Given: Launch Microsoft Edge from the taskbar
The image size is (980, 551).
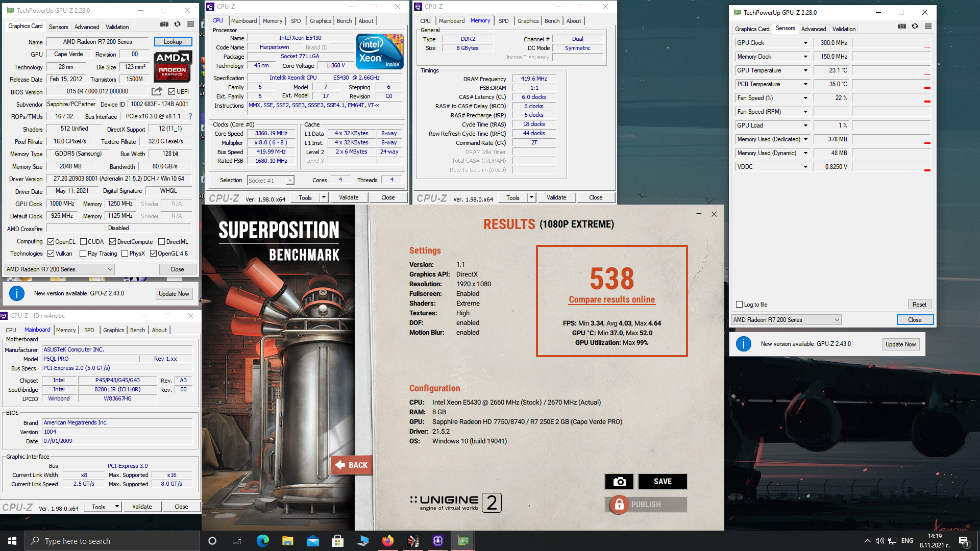Looking at the screenshot, I should point(262,541).
